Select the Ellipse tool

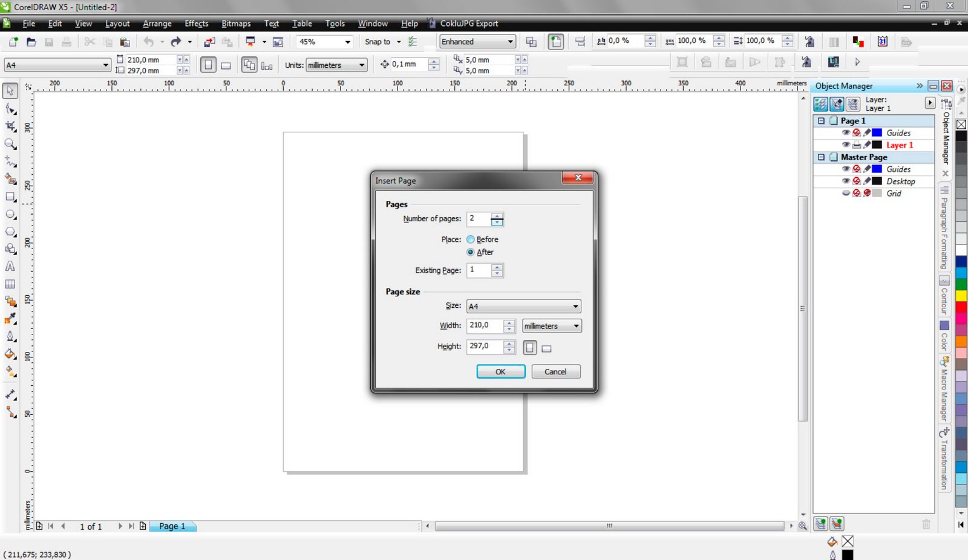coord(10,214)
